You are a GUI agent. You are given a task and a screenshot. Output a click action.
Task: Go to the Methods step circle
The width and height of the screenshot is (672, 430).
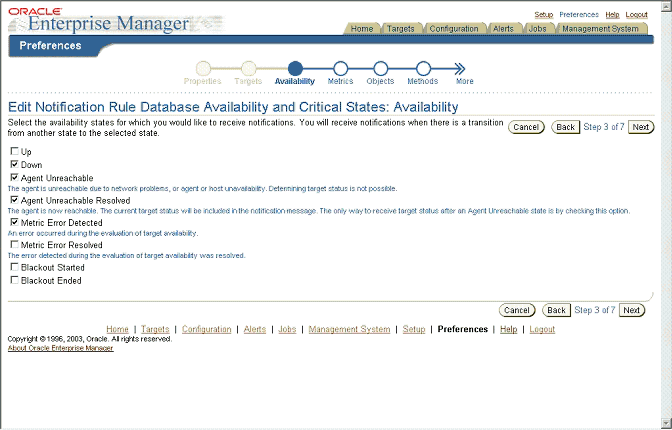tap(422, 68)
